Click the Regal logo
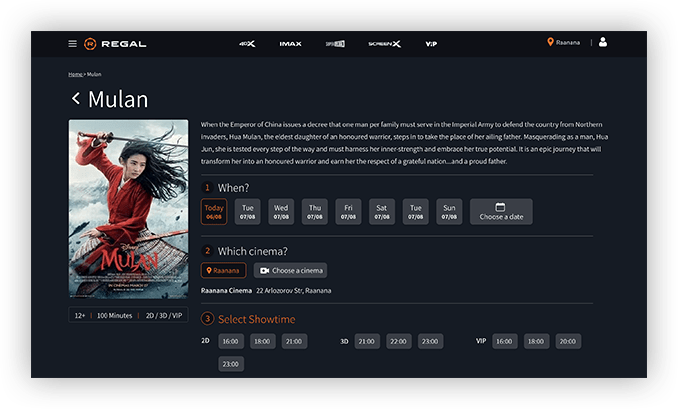Viewport: 678px width, 409px height. pyautogui.click(x=115, y=44)
